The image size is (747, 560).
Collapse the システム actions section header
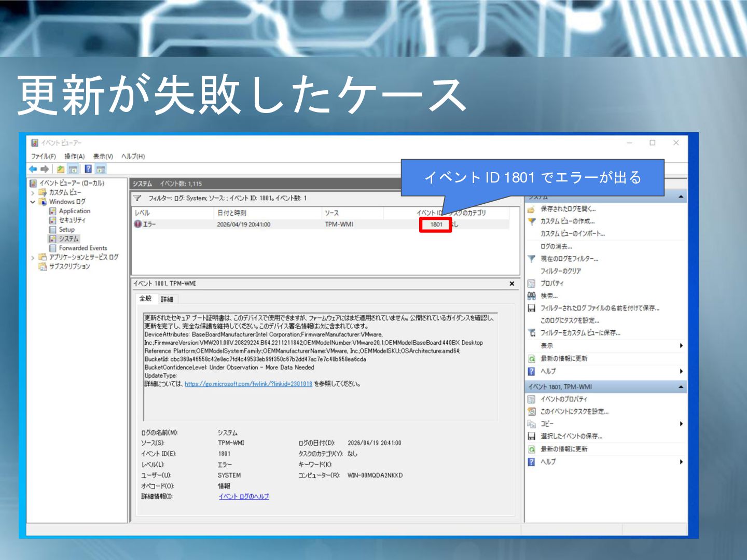[681, 197]
